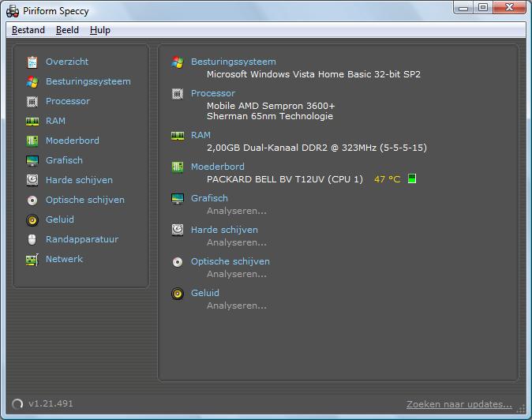532x420 pixels.
Task: Click the Harde schijven icon in summary panel
Action: 178,230
